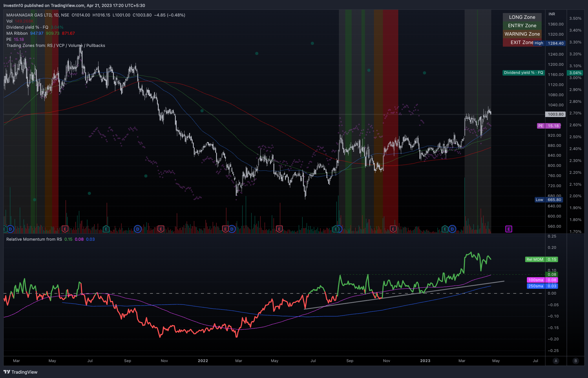Image resolution: width=588 pixels, height=378 pixels.
Task: Click the red E earnings marker near May 2021
Action: [x=65, y=229]
